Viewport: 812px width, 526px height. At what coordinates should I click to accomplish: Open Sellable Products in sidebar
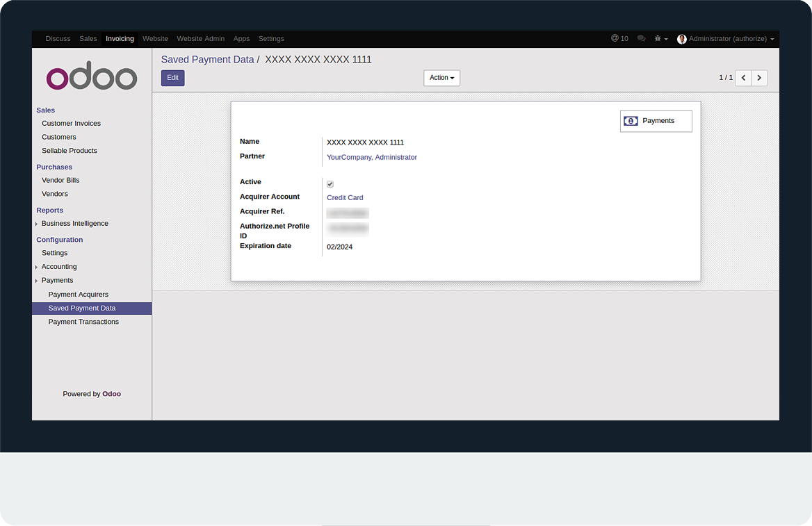click(70, 151)
